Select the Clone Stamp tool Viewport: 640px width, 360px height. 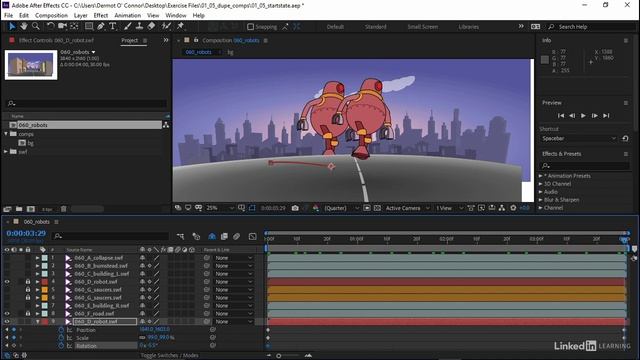coord(139,27)
